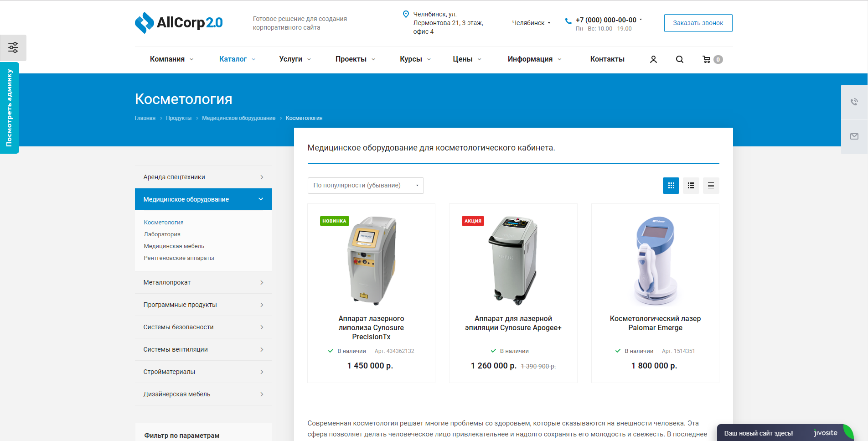
Task: Switch to list view with thumbnails
Action: 691,186
